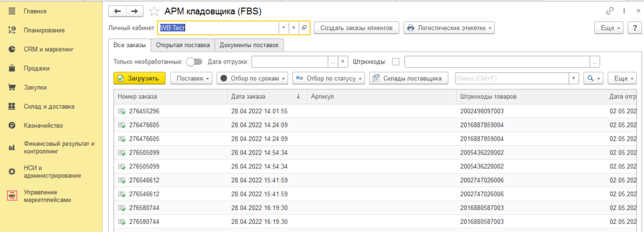Image resolution: width=644 pixels, height=232 pixels.
Task: Open the top Еще menu
Action: (609, 28)
